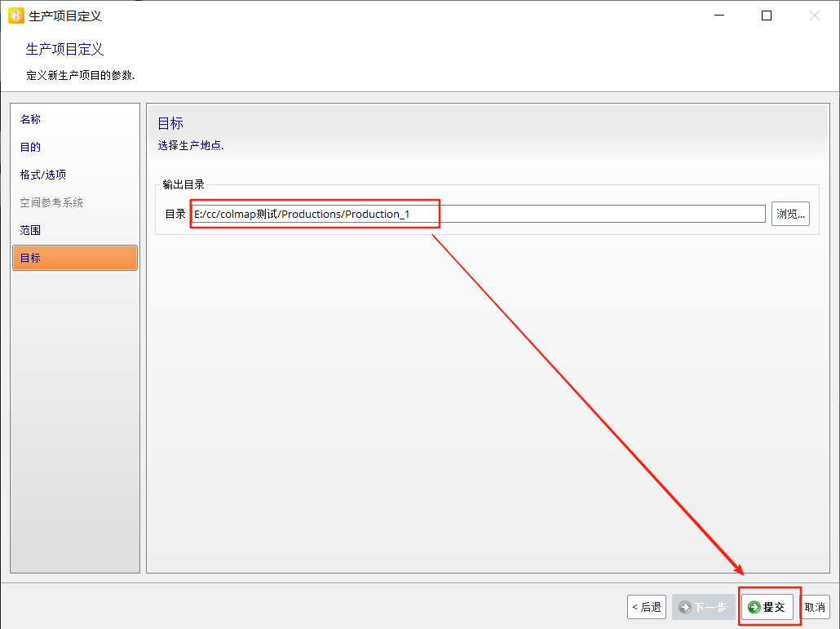
Task: Click the 目录 label beside the path field
Action: (175, 215)
